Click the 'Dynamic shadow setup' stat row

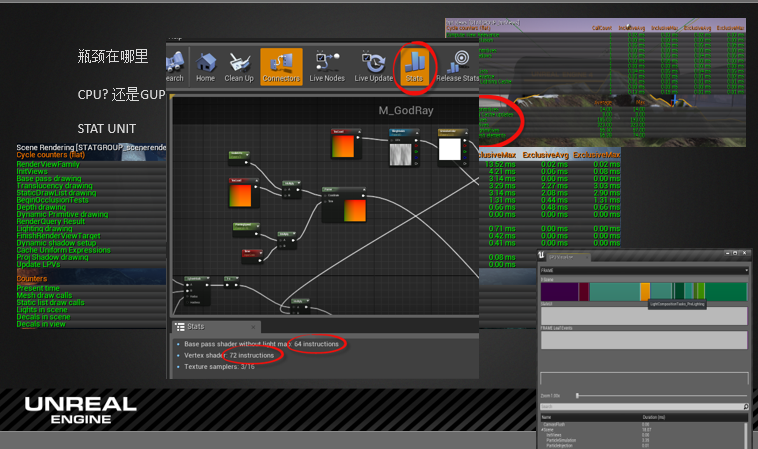(56, 243)
